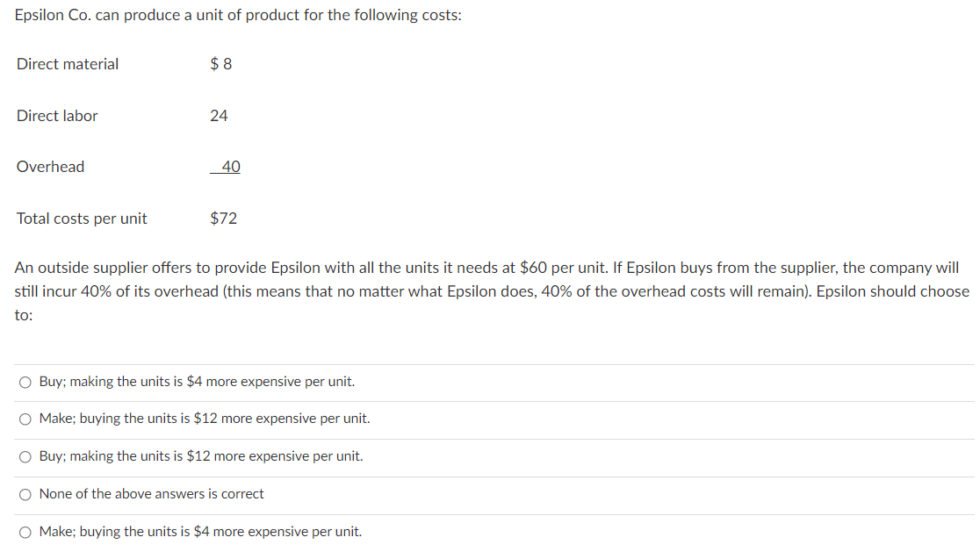Select radio button for Buy; making $4 more expensive
980x559 pixels.
click(25, 383)
